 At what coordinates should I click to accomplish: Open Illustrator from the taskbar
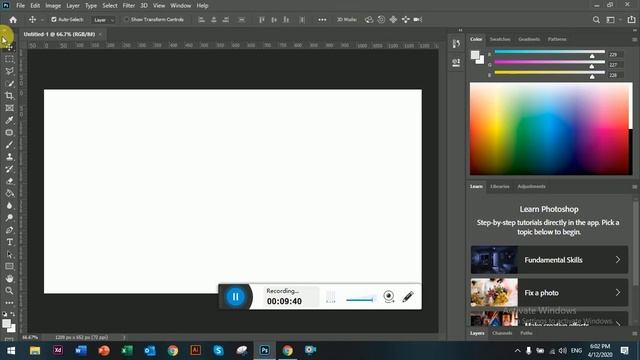pyautogui.click(x=196, y=351)
